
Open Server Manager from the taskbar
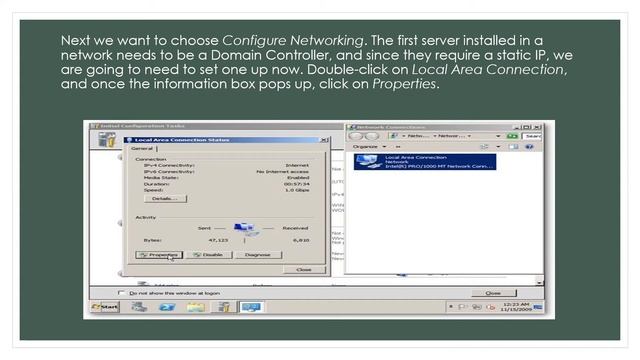click(139, 307)
